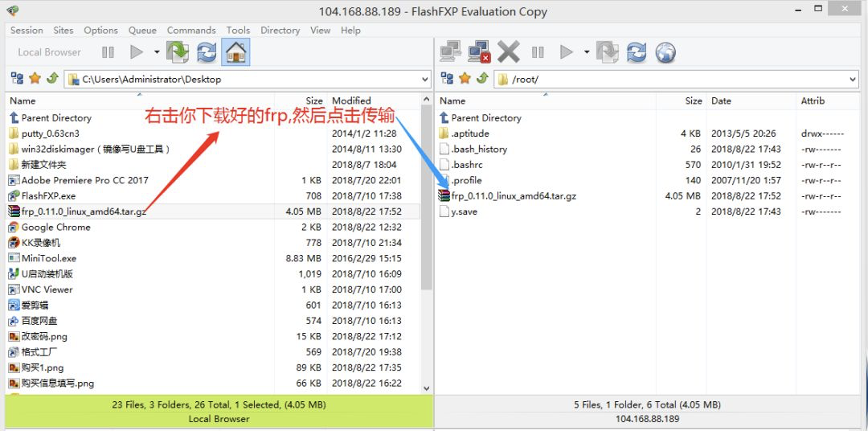Image resolution: width=868 pixels, height=431 pixels.
Task: Click the globe icon in remote toolbar
Action: [x=665, y=52]
